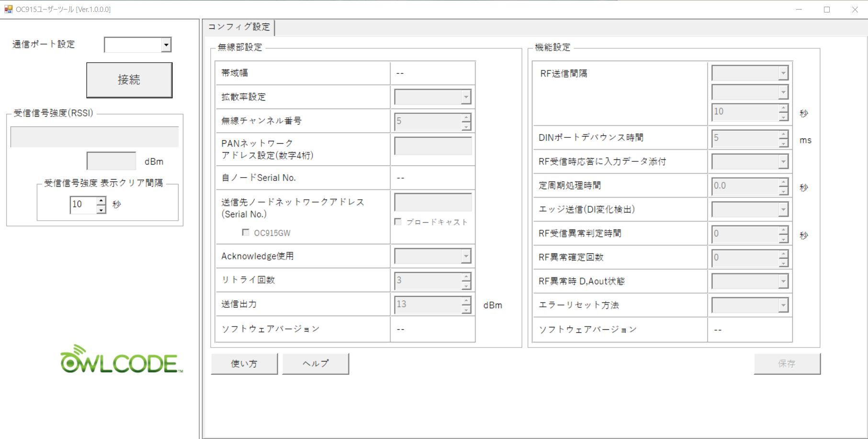Click the DINポートデバウンス時間 field
This screenshot has width=868, height=439.
coord(745,138)
